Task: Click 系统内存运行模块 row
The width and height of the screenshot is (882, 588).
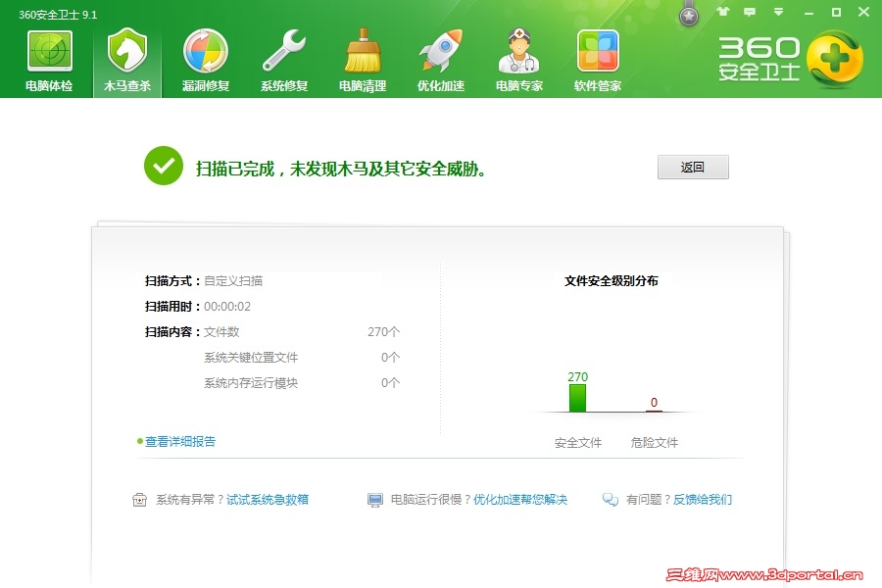Action: [251, 383]
